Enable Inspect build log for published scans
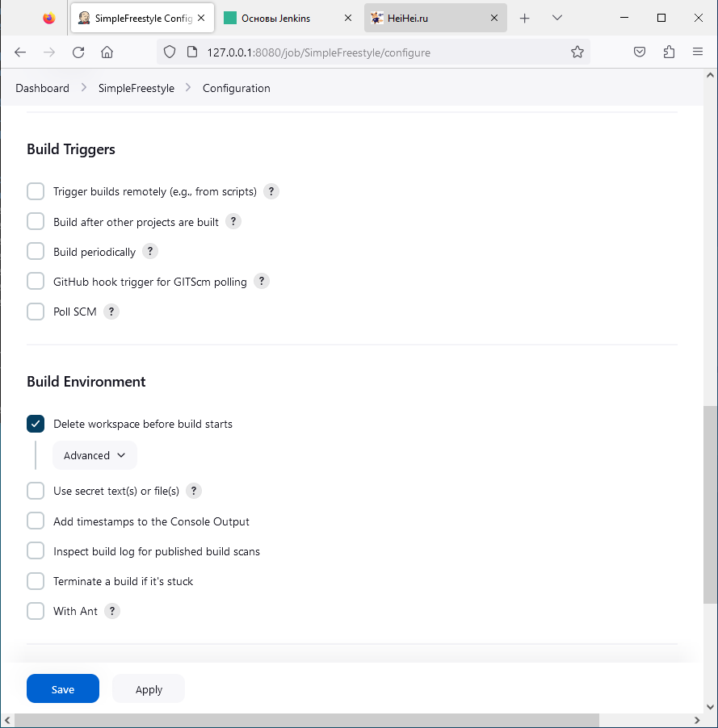This screenshot has width=718, height=728. click(x=36, y=551)
